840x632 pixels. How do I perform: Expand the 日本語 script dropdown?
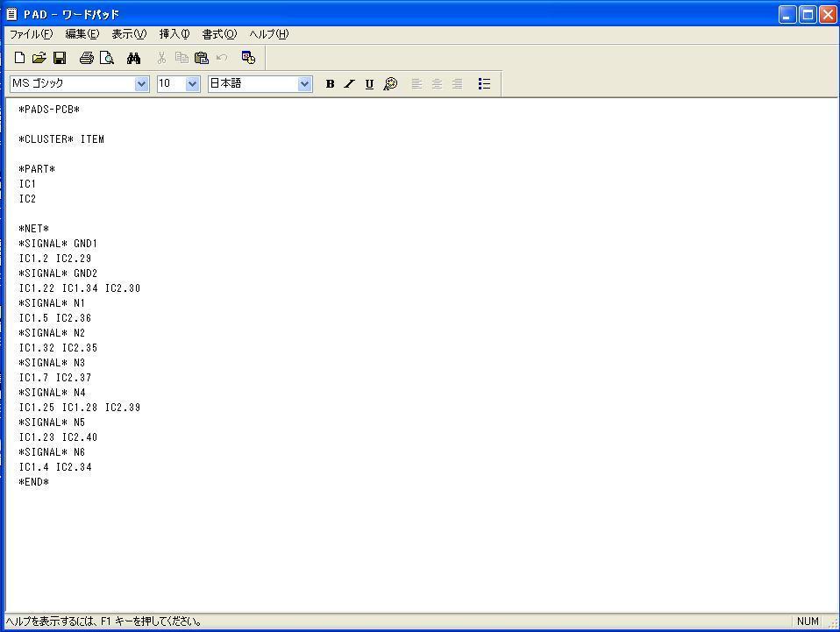[304, 84]
